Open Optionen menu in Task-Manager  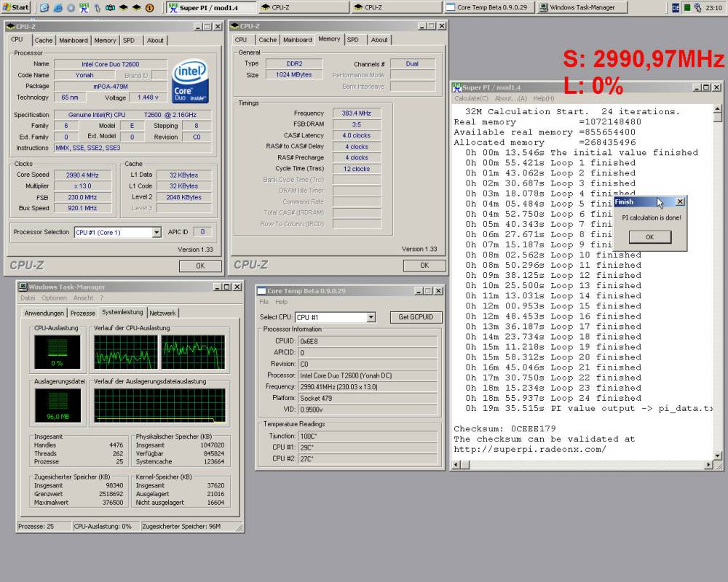click(54, 298)
